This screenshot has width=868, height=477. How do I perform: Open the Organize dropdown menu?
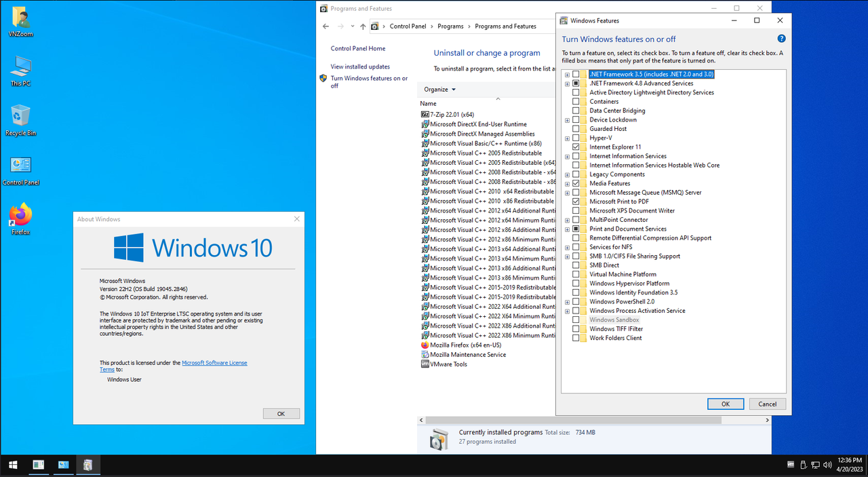pos(440,90)
